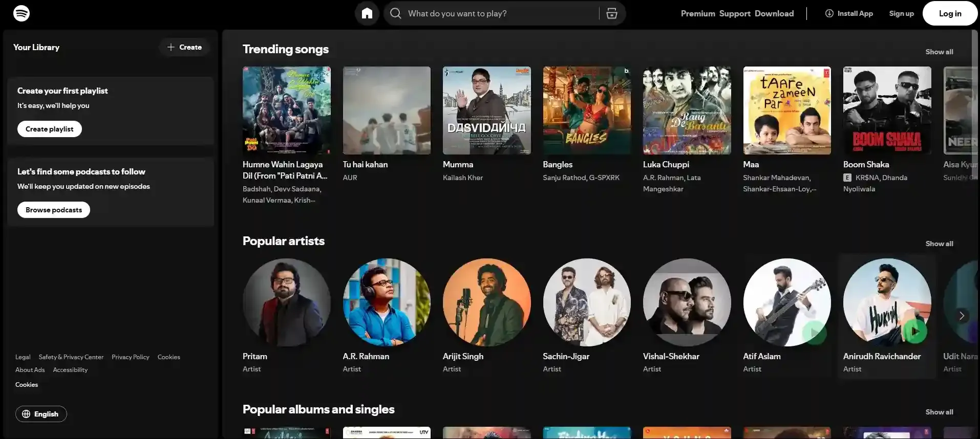The image size is (980, 439).
Task: Click Install App link
Action: tap(849, 13)
